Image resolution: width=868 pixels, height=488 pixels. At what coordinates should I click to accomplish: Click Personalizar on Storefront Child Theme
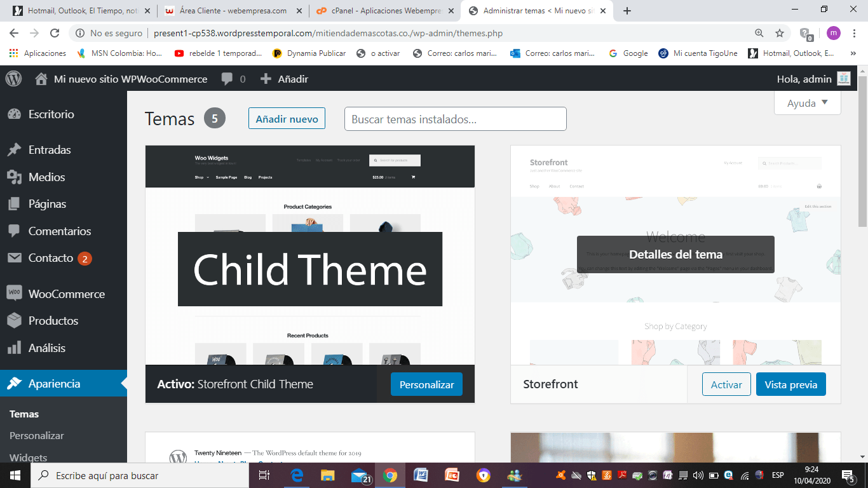tap(426, 384)
